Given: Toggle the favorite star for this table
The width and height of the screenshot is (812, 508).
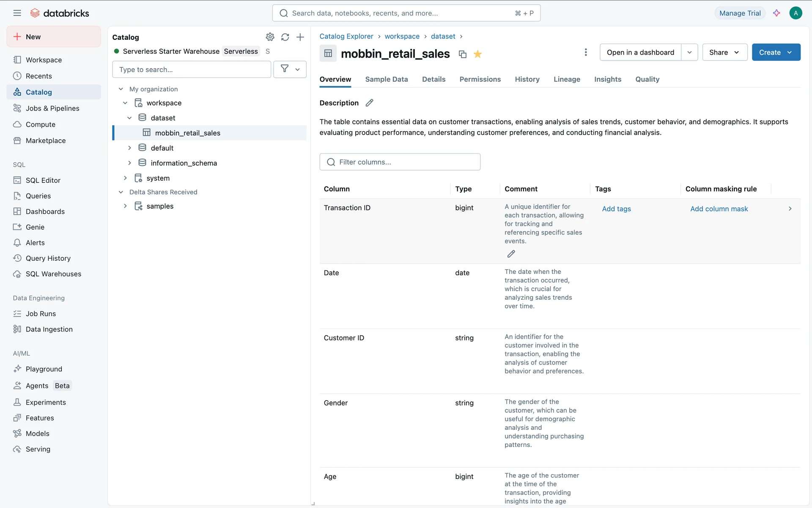Looking at the screenshot, I should 478,54.
